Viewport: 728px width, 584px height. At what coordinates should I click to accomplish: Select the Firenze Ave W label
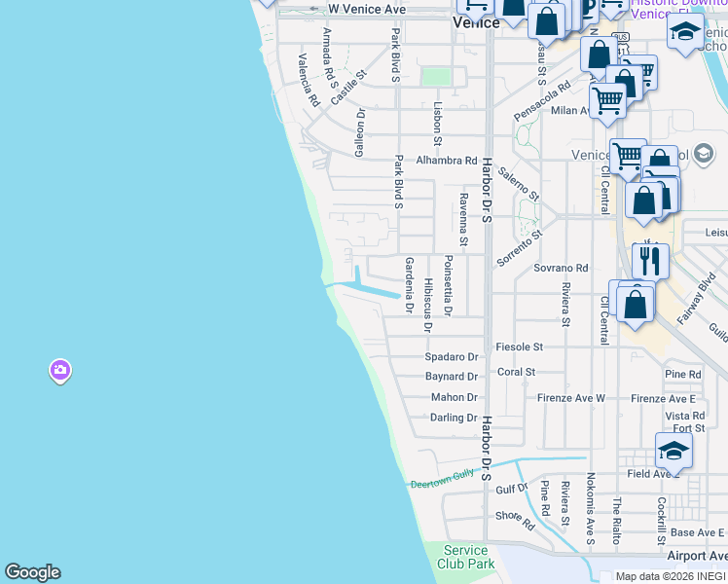tap(571, 398)
